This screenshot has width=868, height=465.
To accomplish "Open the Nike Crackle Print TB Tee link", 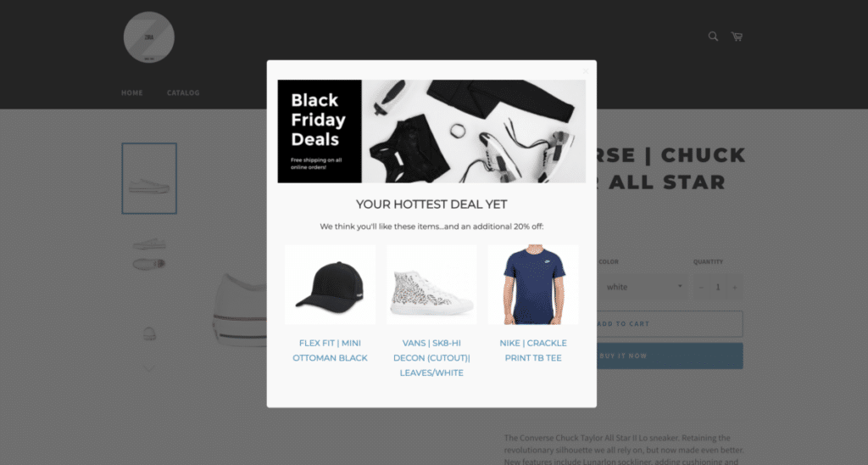I will pos(533,350).
